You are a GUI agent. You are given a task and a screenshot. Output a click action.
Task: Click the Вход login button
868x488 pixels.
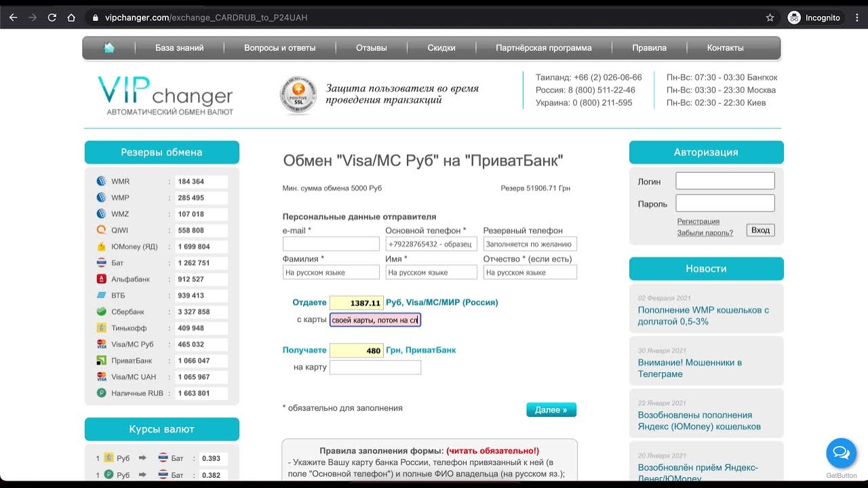761,230
